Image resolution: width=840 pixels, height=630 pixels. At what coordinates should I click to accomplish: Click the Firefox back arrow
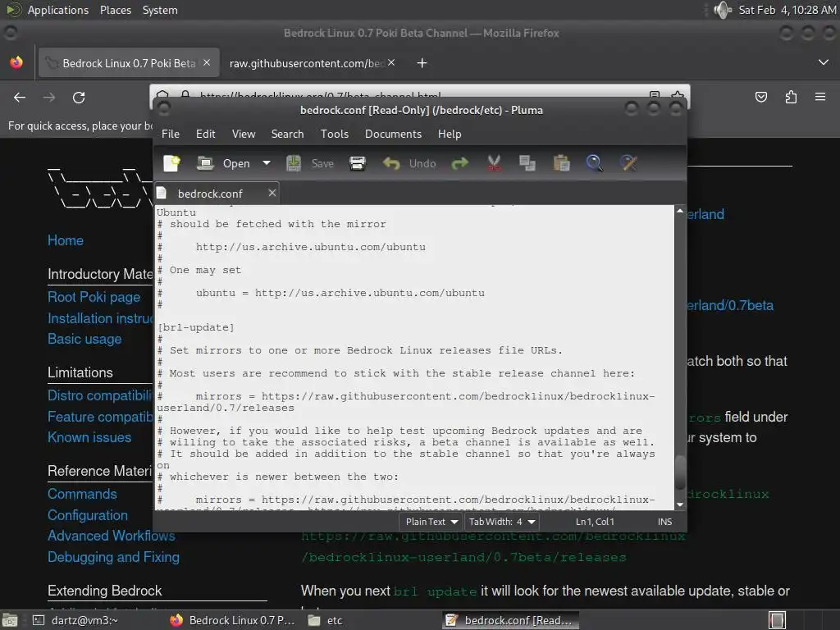point(20,98)
